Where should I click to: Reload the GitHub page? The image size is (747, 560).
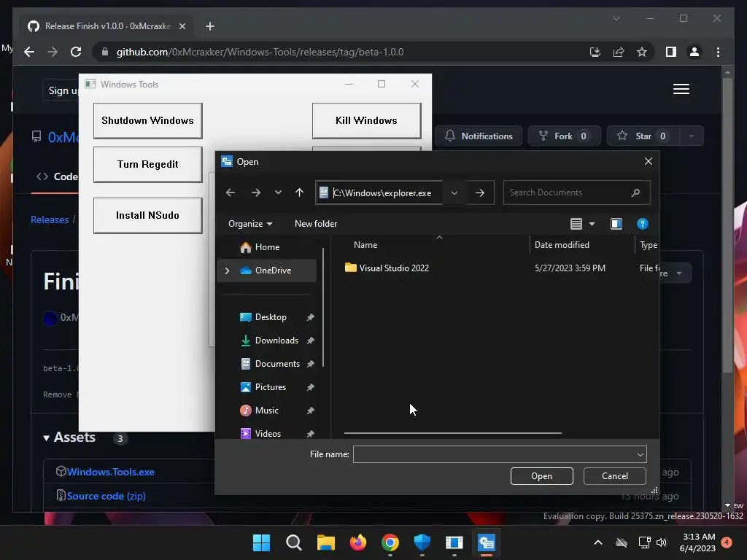76,52
